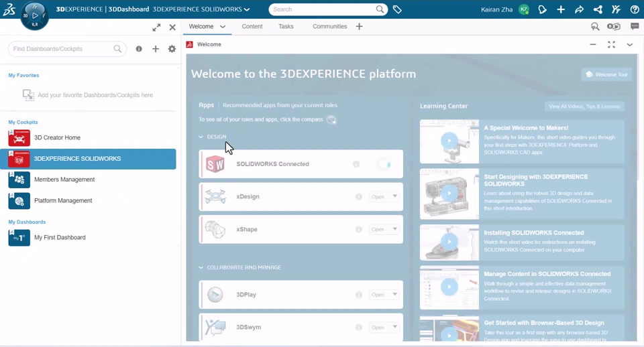
Task: Play Start Designing with 3DEXPERIENCE SOLIDWORKS video
Action: [449, 193]
